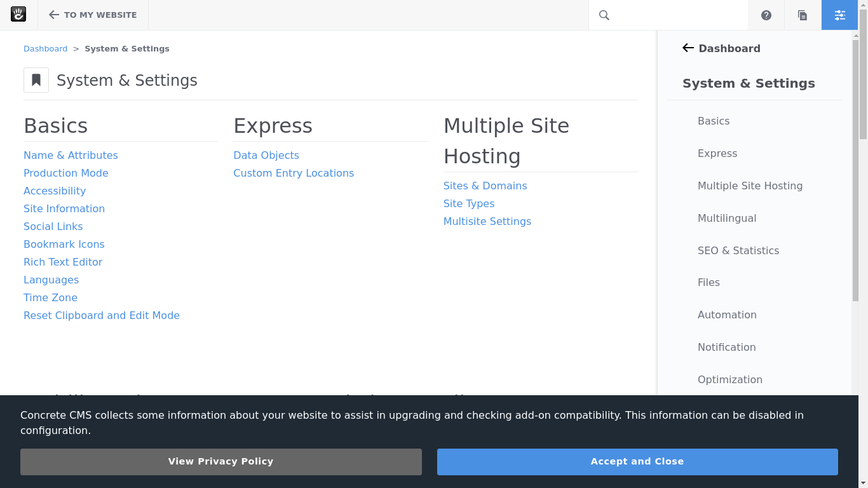Click the back arrow beside Dashboard in sidebar

688,48
